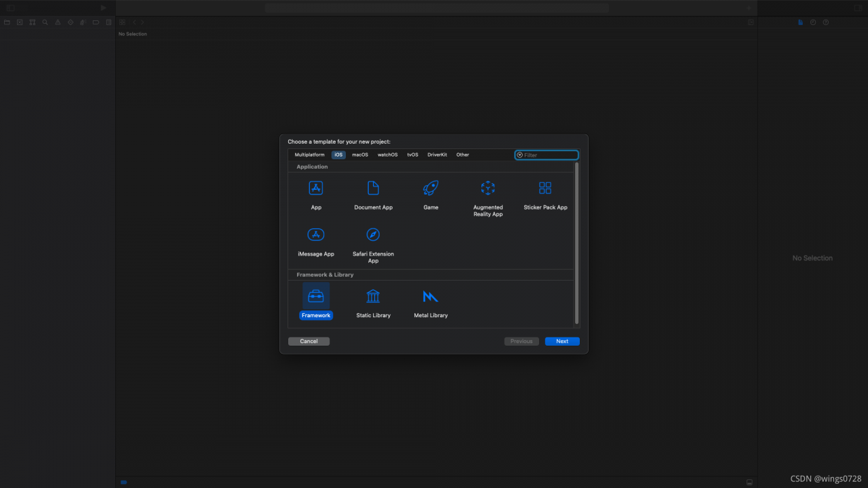Select the iOS platform tab
The width and height of the screenshot is (868, 488).
(338, 155)
